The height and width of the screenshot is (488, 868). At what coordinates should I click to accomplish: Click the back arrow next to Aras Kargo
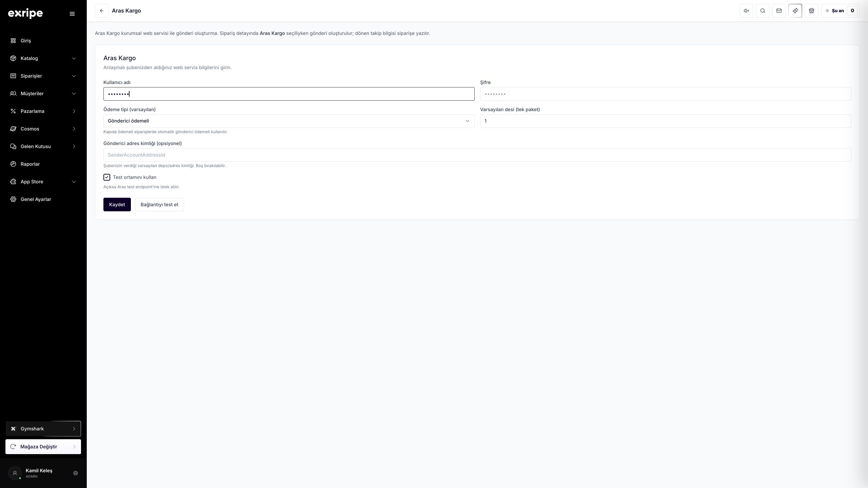(x=101, y=11)
